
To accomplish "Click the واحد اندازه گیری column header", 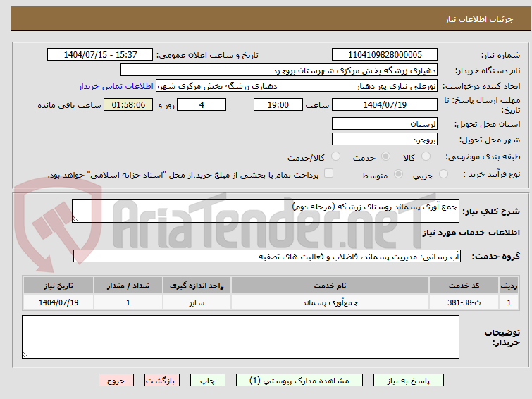I will 197,286.
